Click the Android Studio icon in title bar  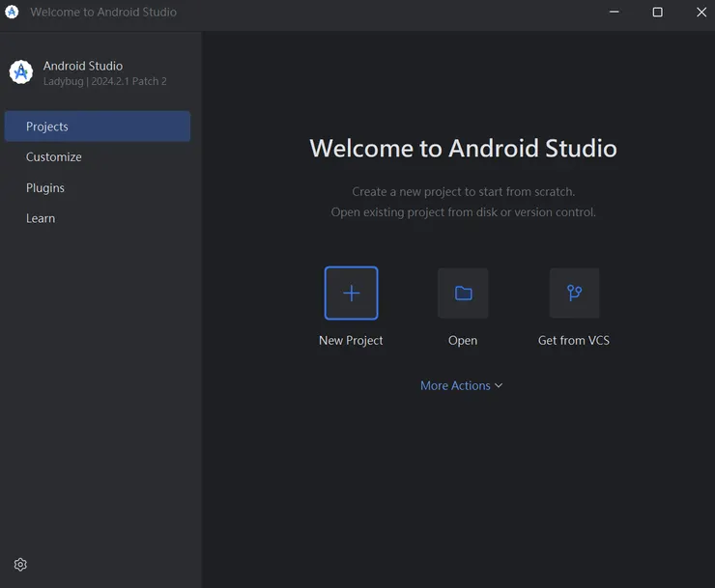tap(13, 13)
